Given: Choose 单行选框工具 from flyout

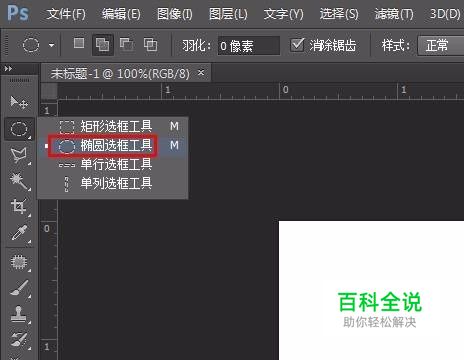Looking at the screenshot, I should point(113,164).
